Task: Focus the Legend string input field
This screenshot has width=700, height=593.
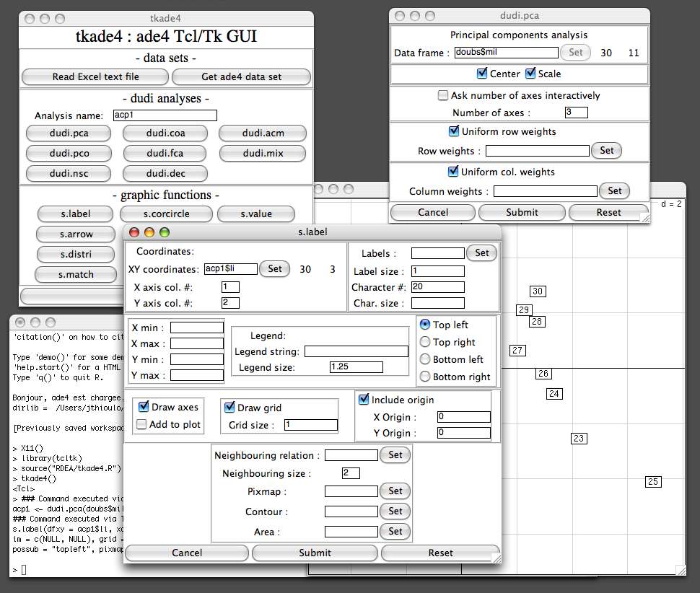Action: coord(356,351)
